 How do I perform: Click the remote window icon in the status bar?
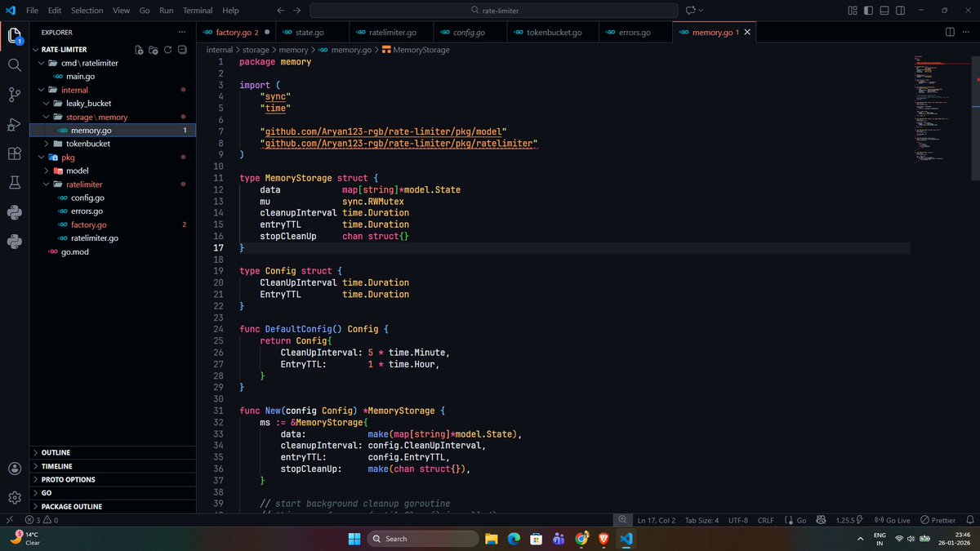tap(9, 520)
